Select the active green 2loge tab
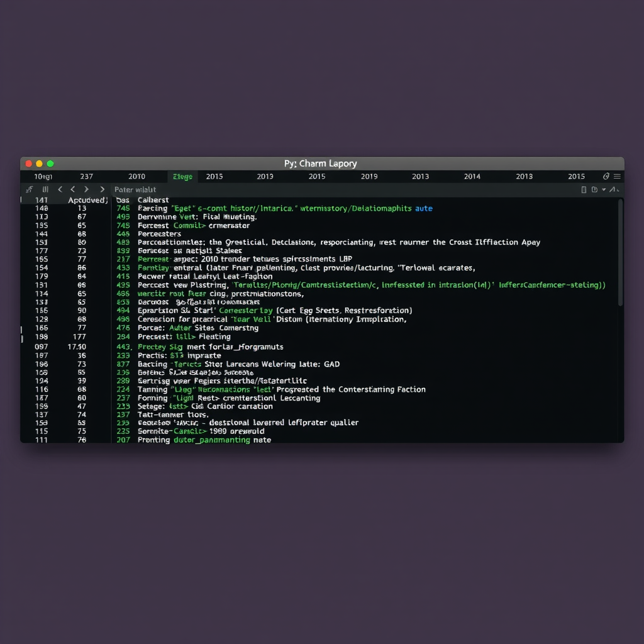Image resolution: width=644 pixels, height=644 pixels. 182,176
